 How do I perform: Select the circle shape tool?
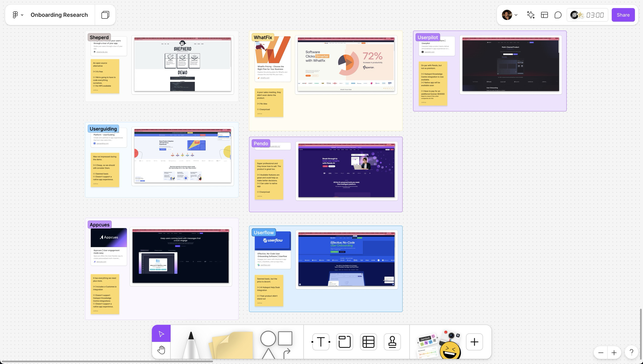268,338
